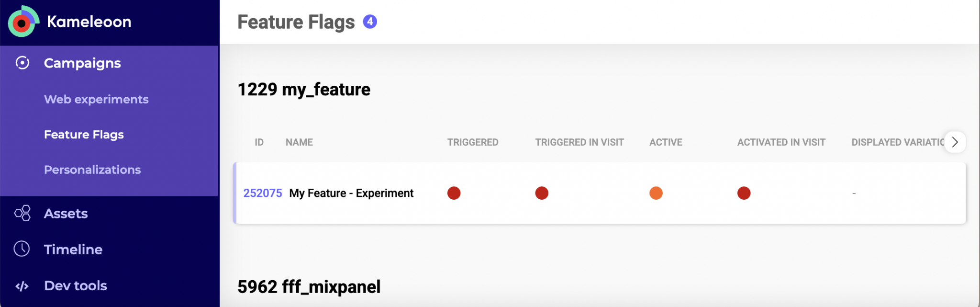Click the Campaigns target icon

[22, 63]
